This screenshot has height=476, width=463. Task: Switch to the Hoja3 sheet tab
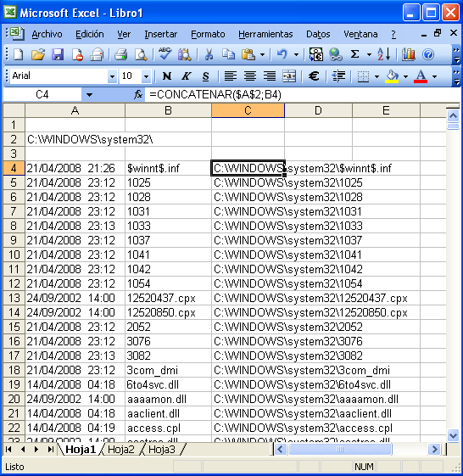(x=162, y=450)
